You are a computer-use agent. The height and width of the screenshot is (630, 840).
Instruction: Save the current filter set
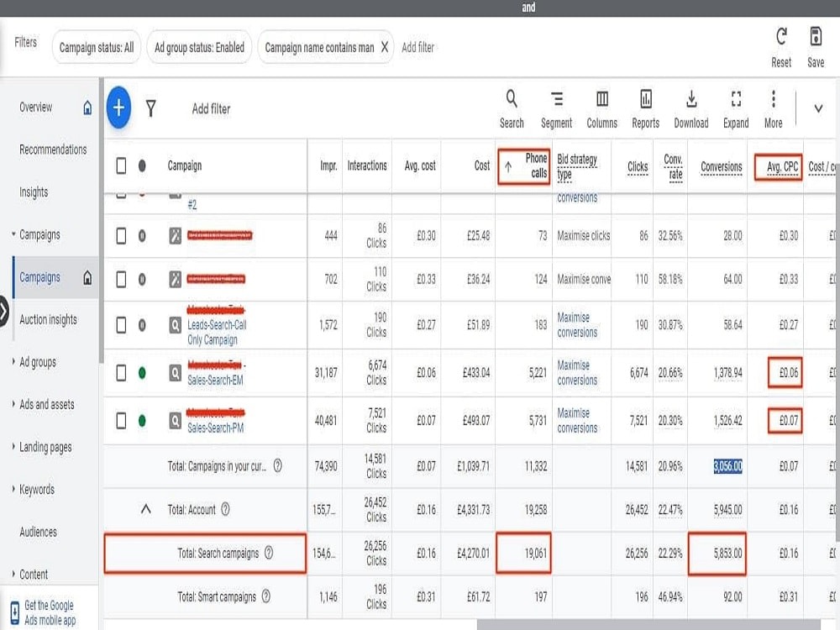(x=816, y=48)
